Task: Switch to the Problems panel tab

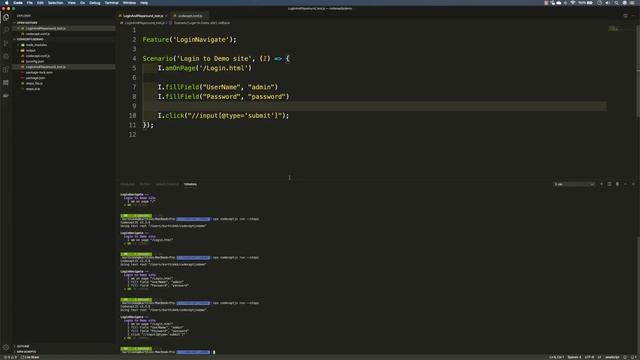Action: tap(127, 184)
